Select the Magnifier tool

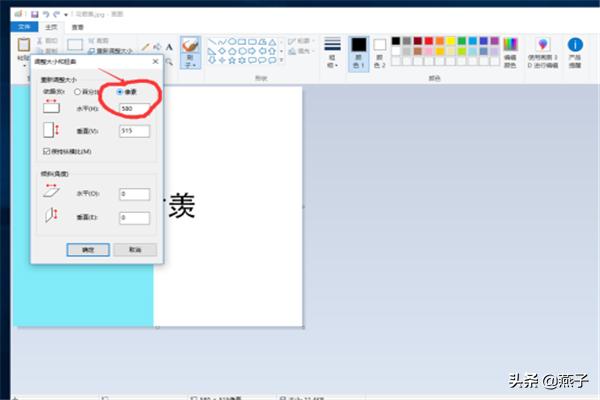169,61
